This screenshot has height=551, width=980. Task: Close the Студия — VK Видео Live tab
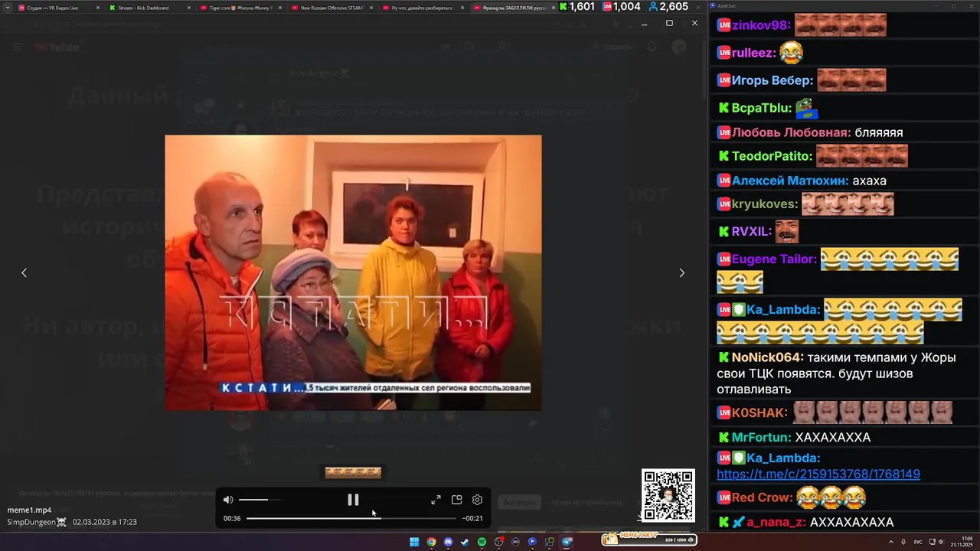click(x=98, y=8)
